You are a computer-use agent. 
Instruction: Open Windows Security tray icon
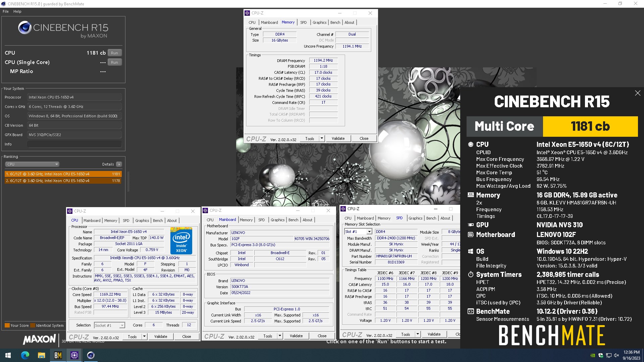601,355
